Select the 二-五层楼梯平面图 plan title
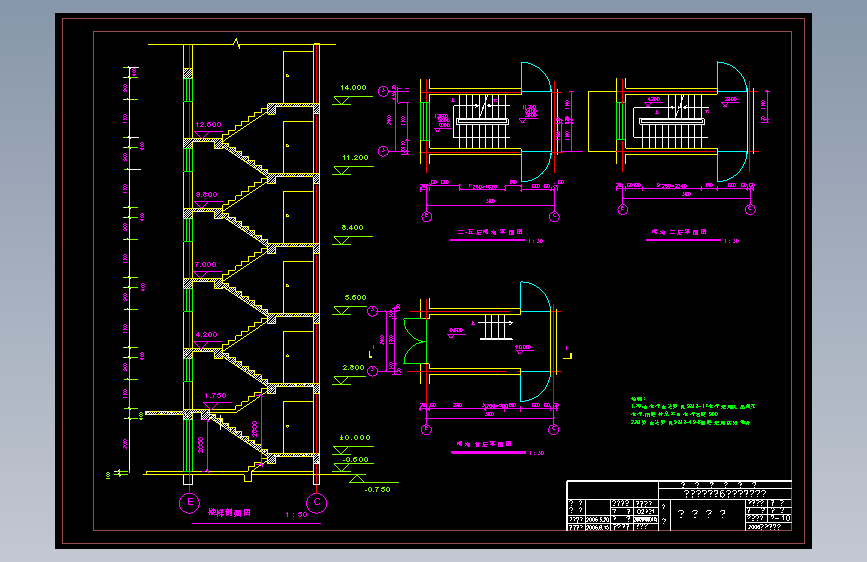 click(x=490, y=232)
